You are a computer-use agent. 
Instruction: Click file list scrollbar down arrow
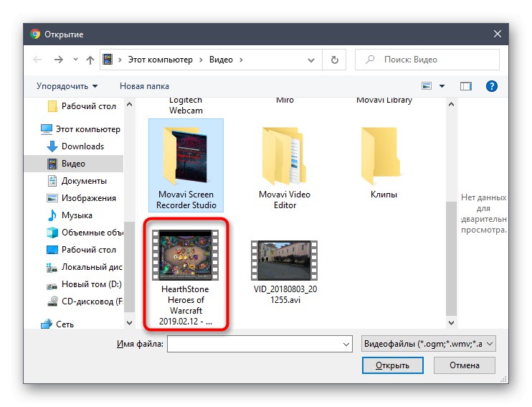pos(451,323)
